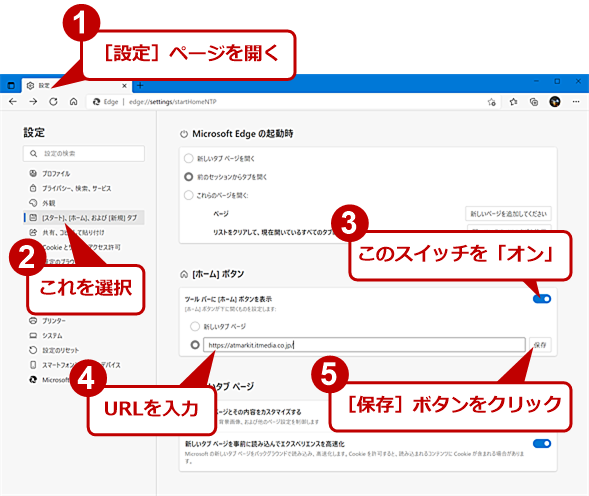Click the smartphone icon in the sidebar
Image resolution: width=589 pixels, height=496 pixels.
[x=33, y=365]
